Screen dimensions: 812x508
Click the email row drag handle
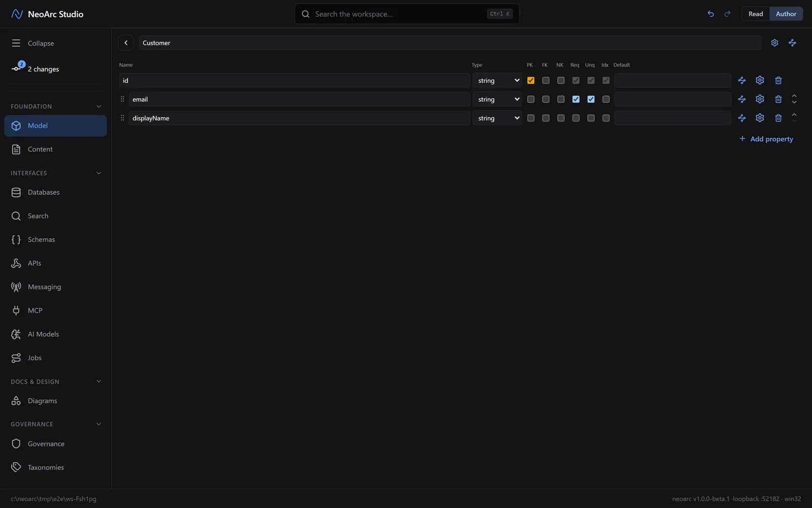click(122, 99)
